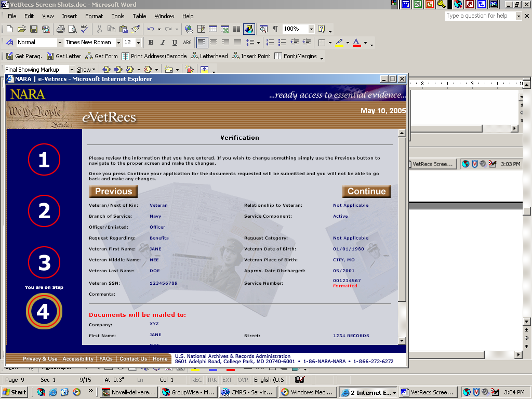Click the Get Letter toolbar button
532x399 pixels.
64,56
